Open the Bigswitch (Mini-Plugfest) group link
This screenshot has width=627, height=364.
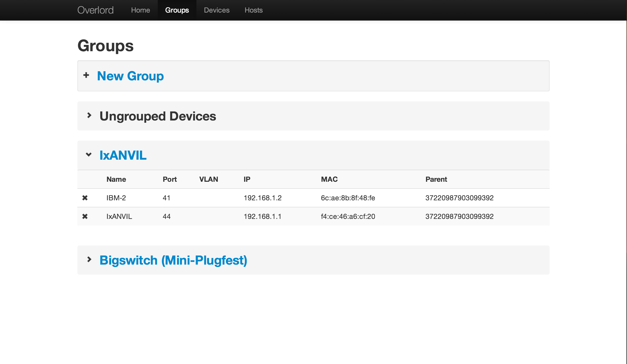[x=173, y=260]
